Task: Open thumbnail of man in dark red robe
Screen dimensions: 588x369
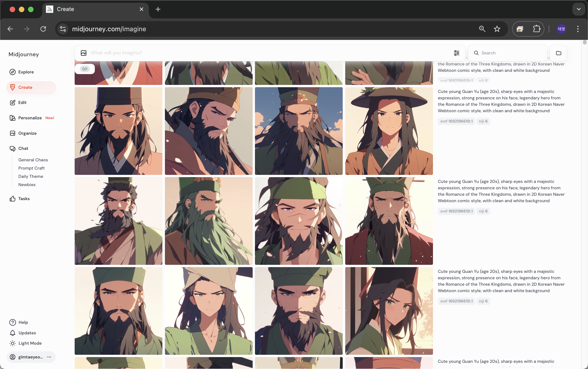Action: 389,221
